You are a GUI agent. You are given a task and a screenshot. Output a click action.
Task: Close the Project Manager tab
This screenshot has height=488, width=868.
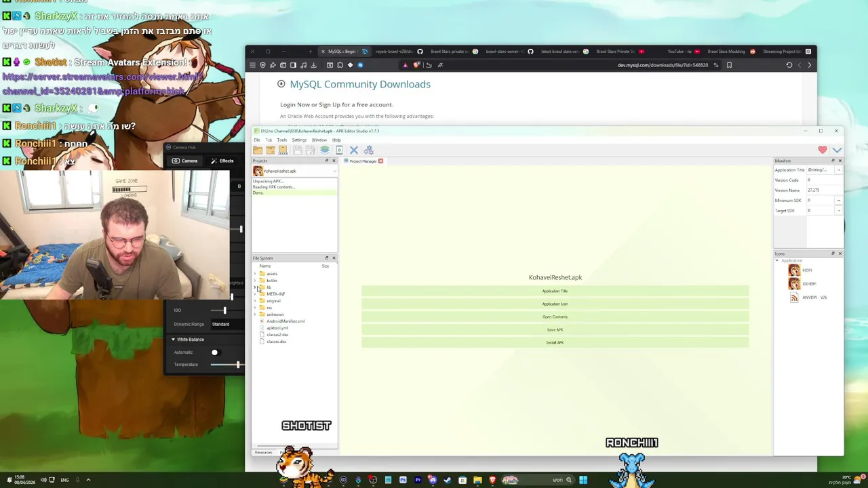click(x=380, y=161)
